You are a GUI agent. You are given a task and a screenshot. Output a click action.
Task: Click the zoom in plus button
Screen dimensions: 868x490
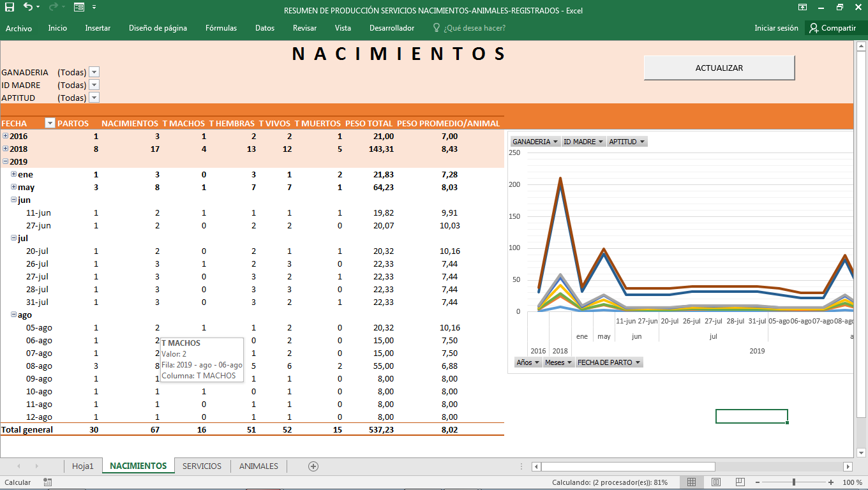(x=831, y=482)
